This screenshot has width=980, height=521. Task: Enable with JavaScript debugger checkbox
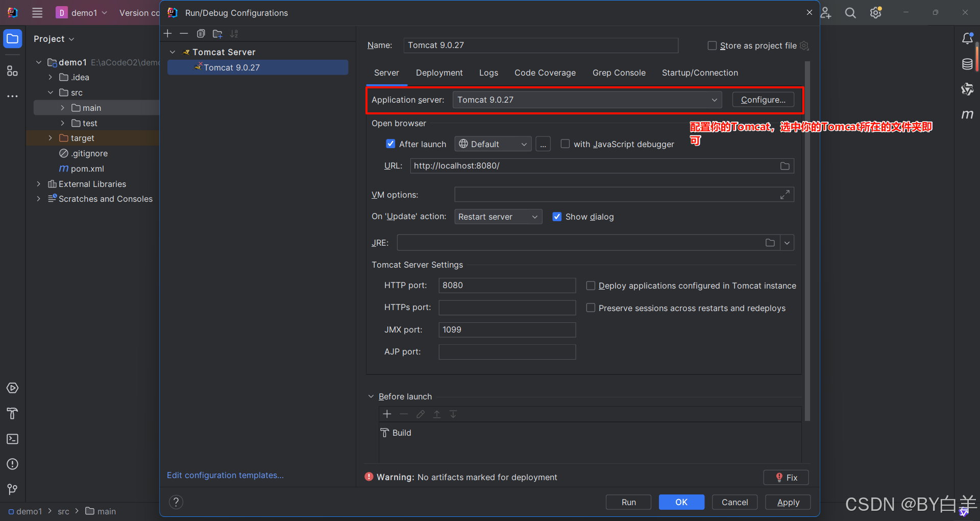coord(565,144)
